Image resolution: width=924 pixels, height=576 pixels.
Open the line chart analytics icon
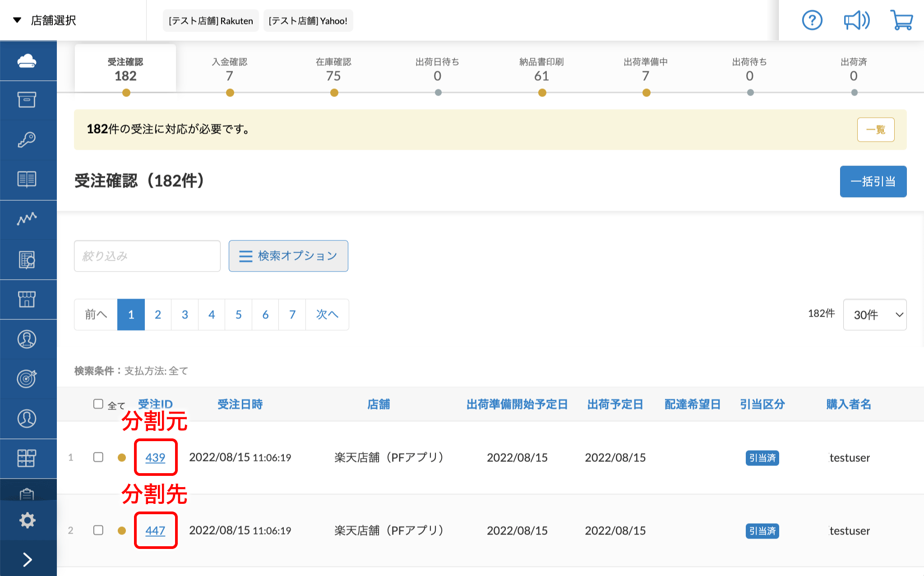tap(27, 219)
